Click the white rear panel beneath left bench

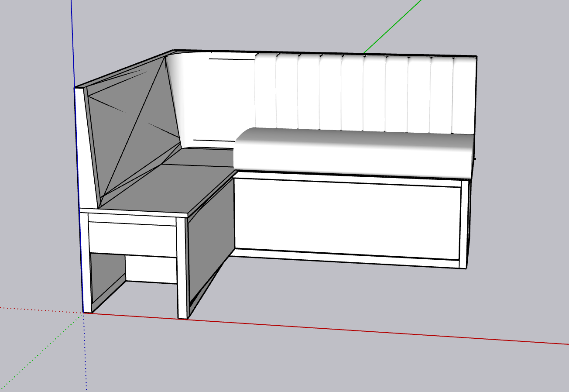(x=151, y=268)
